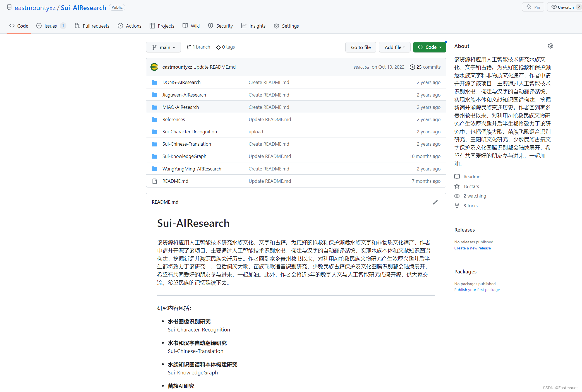Open the Insights tab
Viewport: 582px width, 392px height.
coord(253,26)
